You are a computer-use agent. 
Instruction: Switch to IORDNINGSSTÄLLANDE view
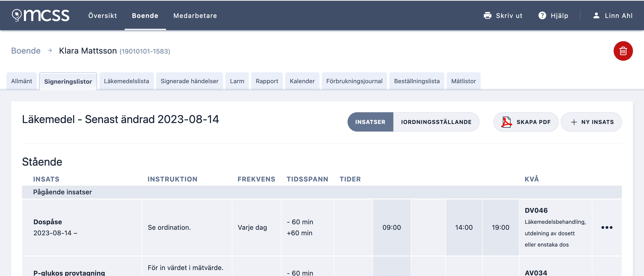click(436, 122)
